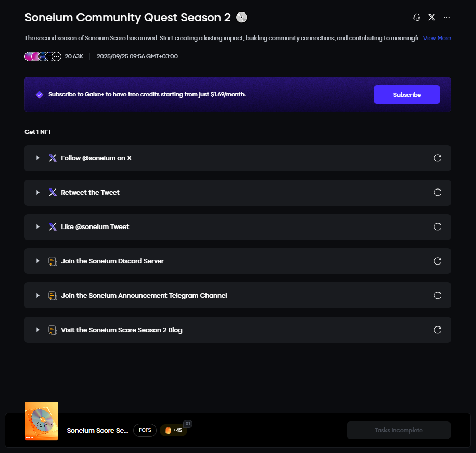The width and height of the screenshot is (476, 453).
Task: Click the Tasks Incomplete button
Action: click(398, 431)
